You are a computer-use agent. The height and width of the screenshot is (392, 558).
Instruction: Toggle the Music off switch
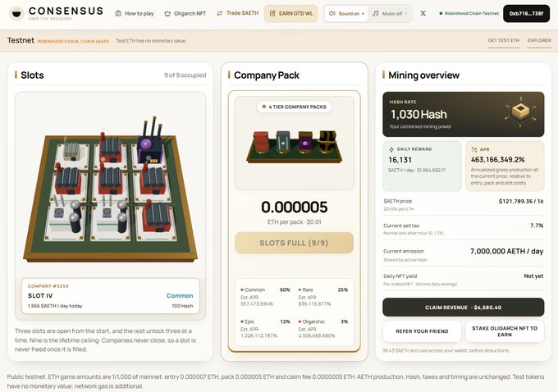390,13
